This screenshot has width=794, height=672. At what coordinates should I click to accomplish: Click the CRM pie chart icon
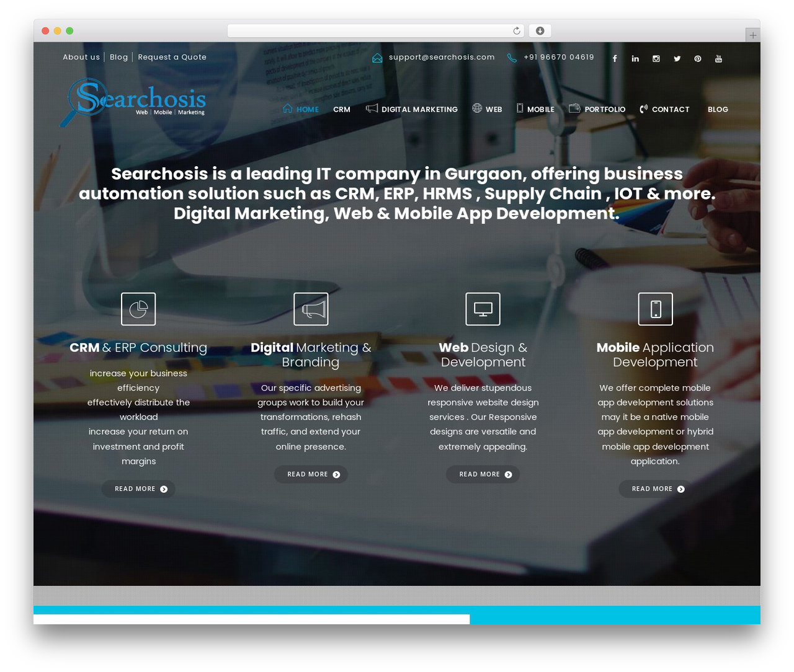point(138,309)
